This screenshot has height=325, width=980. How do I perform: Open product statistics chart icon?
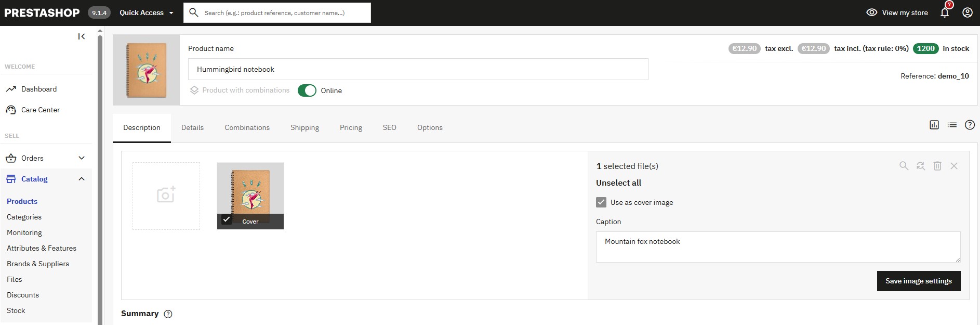pos(934,125)
